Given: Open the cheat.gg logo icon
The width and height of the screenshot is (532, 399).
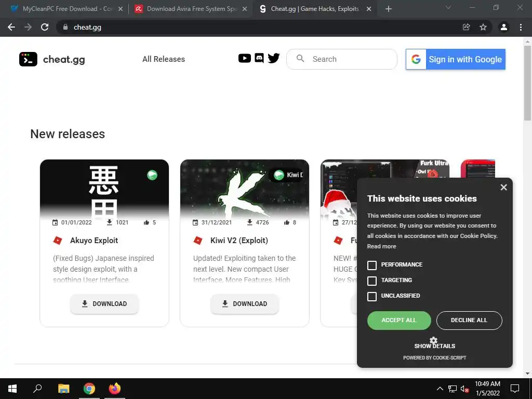Looking at the screenshot, I should 28,59.
